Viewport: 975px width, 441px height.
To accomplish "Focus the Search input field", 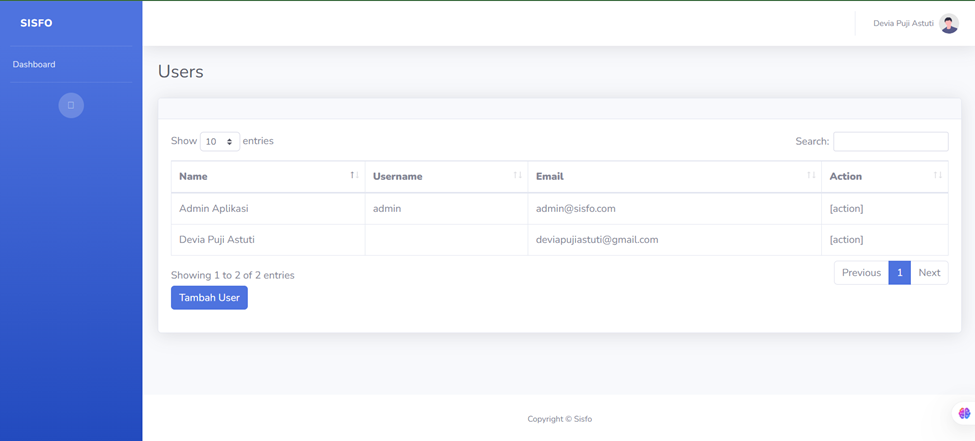I will click(890, 142).
